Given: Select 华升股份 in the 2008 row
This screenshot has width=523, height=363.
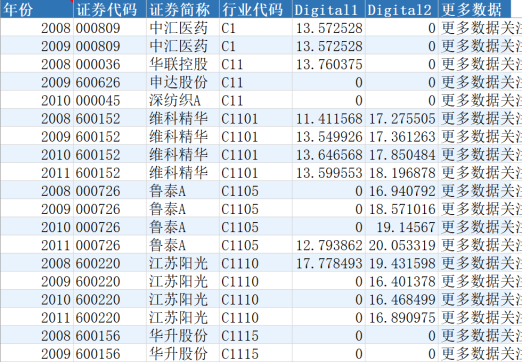Looking at the screenshot, I should pos(183,335).
